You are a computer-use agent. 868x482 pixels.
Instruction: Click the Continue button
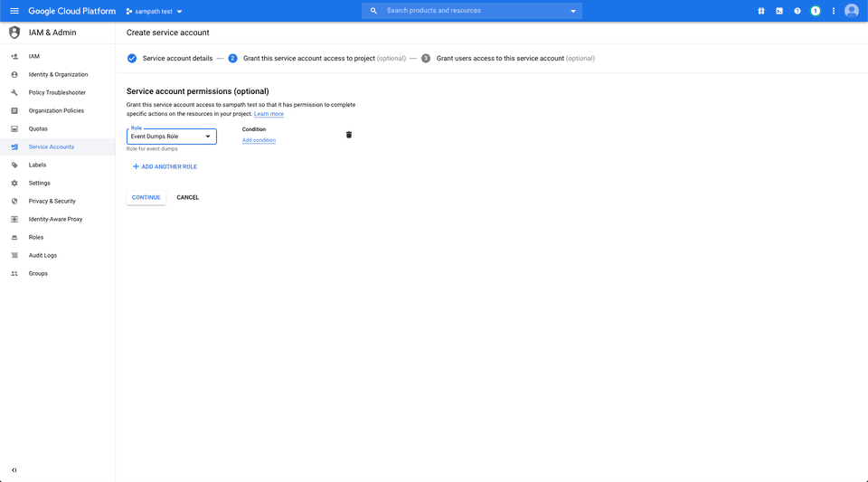(x=146, y=197)
